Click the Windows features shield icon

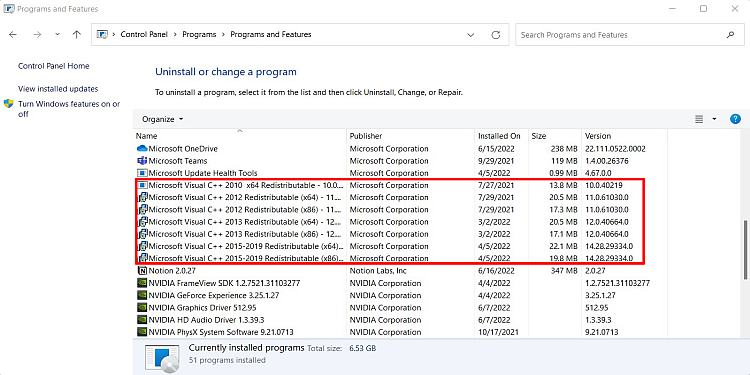[9, 104]
